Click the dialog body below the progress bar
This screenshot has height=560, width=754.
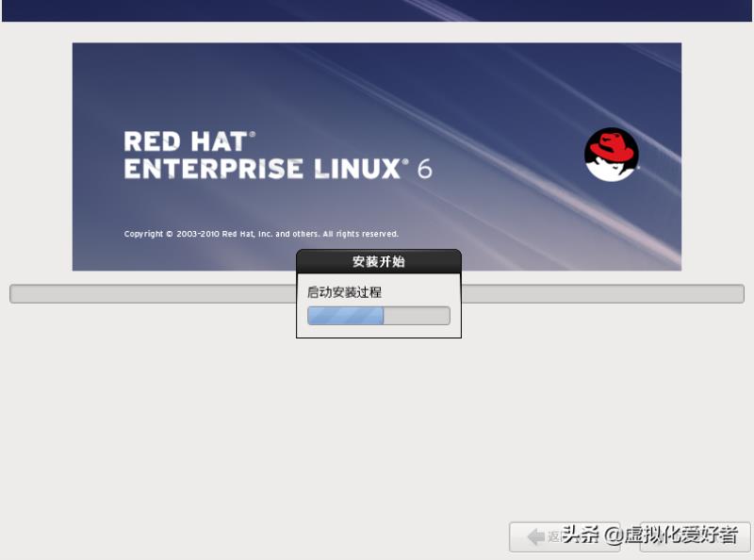pos(377,333)
